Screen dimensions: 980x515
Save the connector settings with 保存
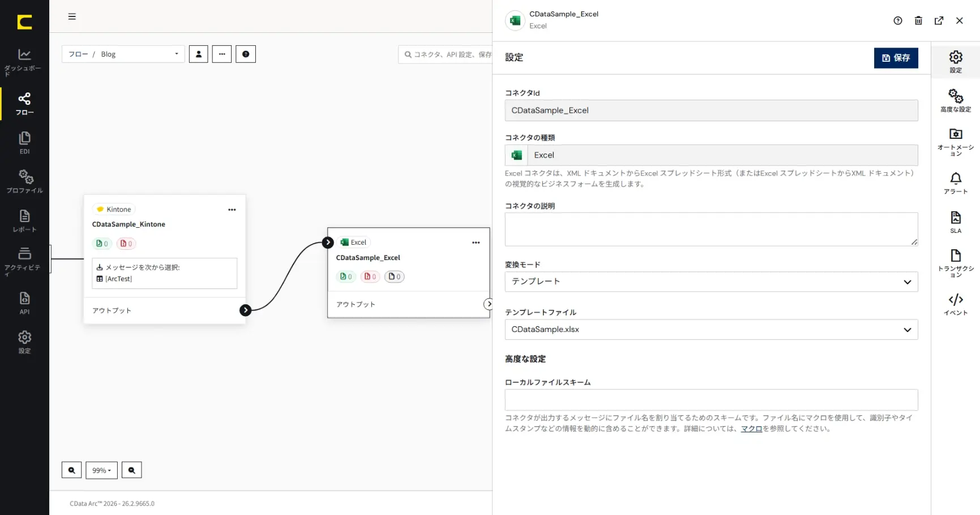(x=896, y=58)
